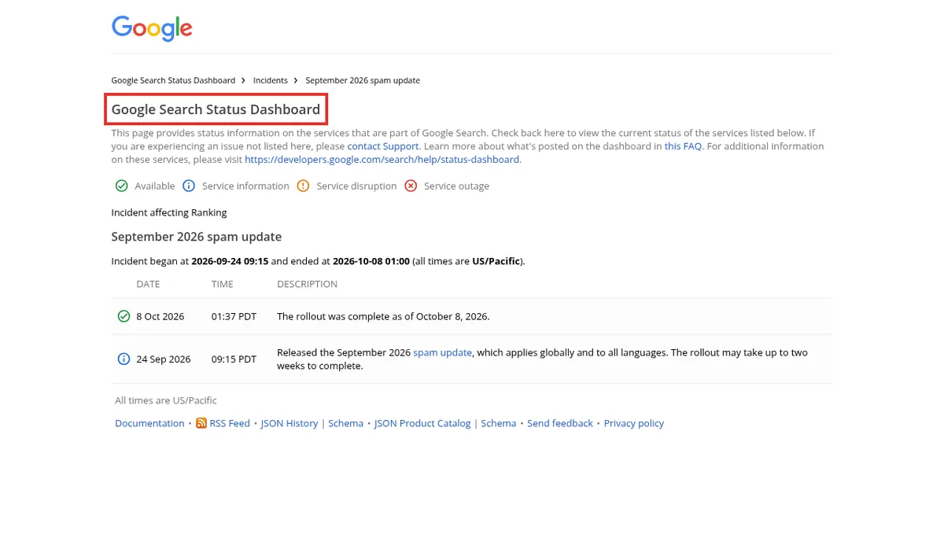Click the 'Service outage' legend label
Image resolution: width=944 pixels, height=560 pixels.
tap(456, 186)
